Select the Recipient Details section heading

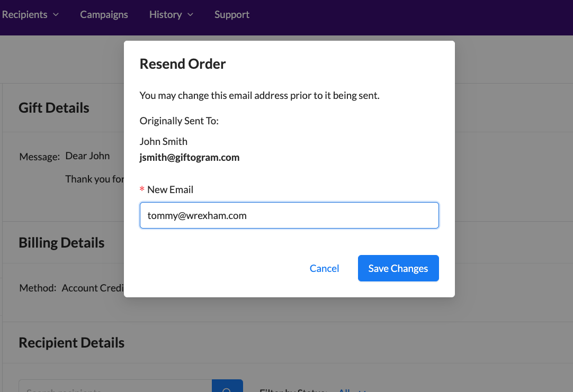coord(71,343)
